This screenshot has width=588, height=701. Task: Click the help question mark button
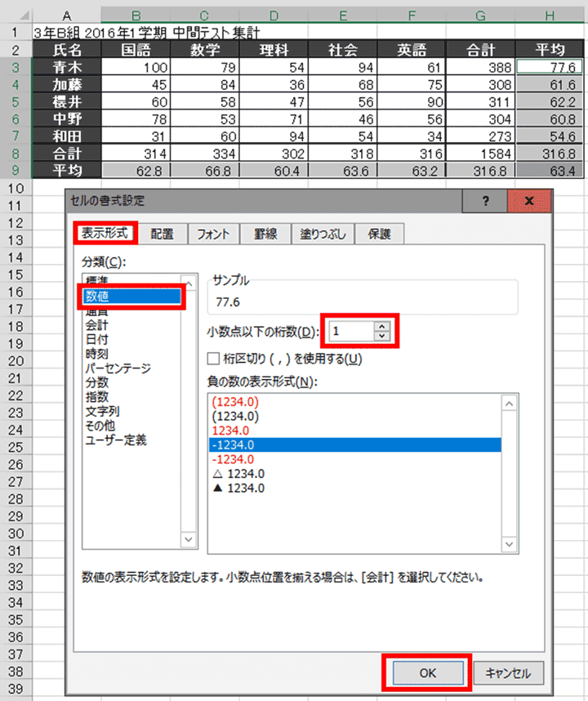[485, 201]
